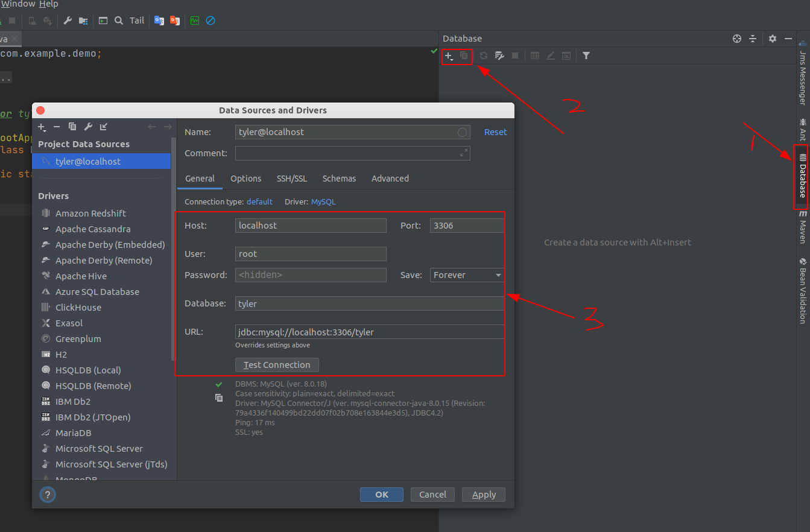The image size is (810, 532).
Task: Click the Reset link
Action: tap(495, 131)
